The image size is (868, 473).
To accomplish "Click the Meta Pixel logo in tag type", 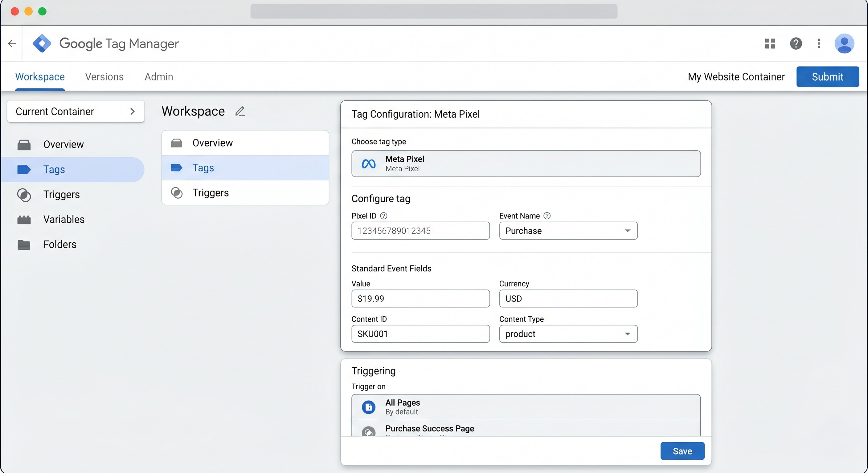I will [368, 164].
